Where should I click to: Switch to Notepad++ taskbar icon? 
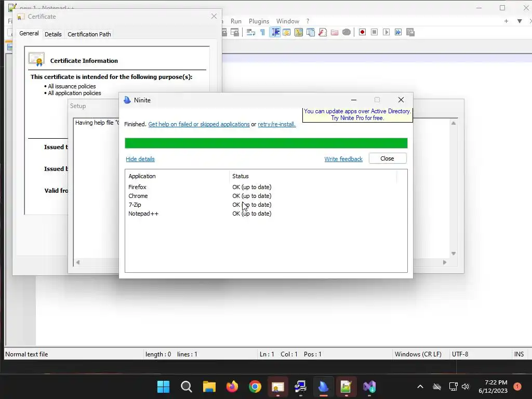pos(346,387)
